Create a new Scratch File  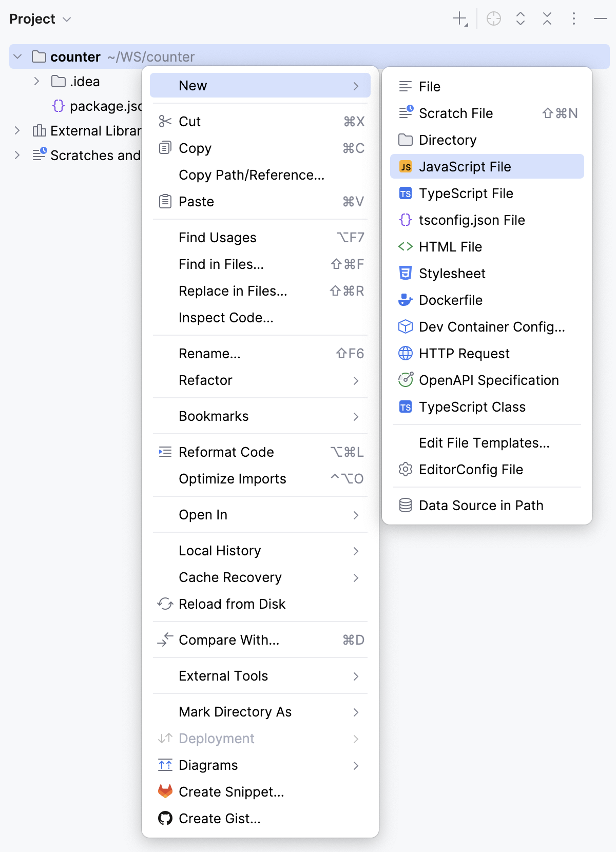click(x=487, y=113)
